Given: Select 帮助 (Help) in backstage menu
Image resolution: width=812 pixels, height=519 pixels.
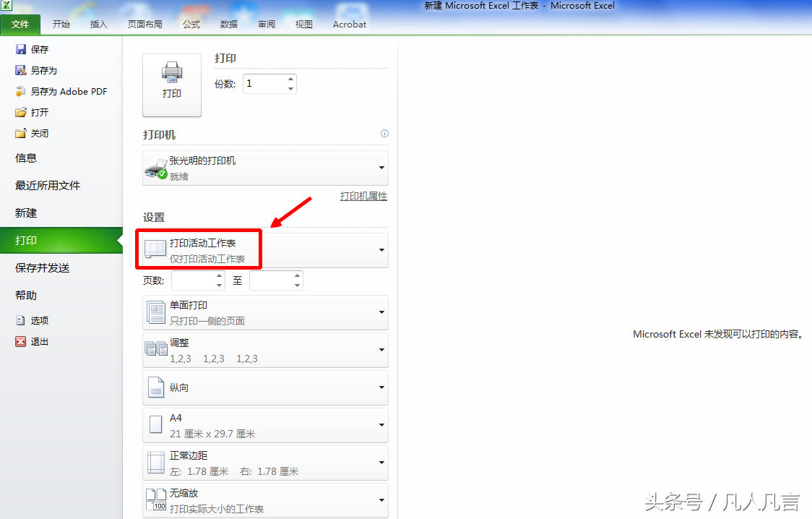Looking at the screenshot, I should (x=26, y=295).
